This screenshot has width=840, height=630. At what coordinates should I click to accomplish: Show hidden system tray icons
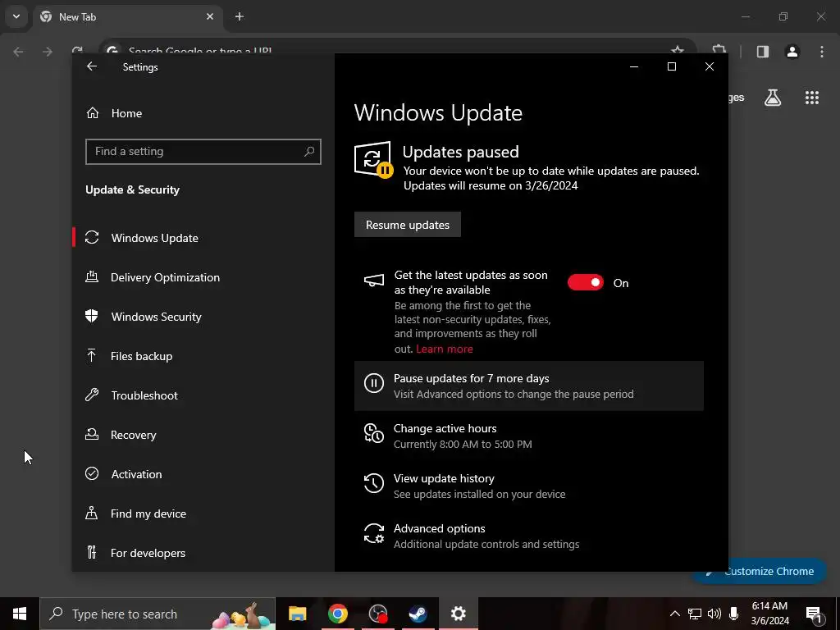click(x=675, y=614)
